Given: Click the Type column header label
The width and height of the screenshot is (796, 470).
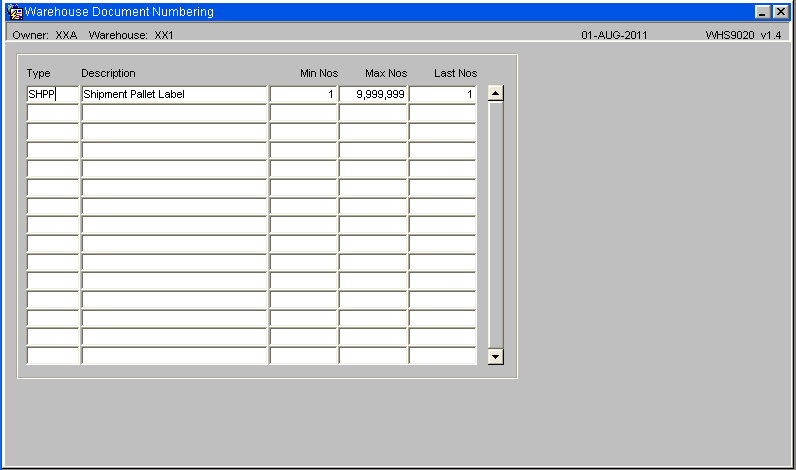Looking at the screenshot, I should point(39,73).
